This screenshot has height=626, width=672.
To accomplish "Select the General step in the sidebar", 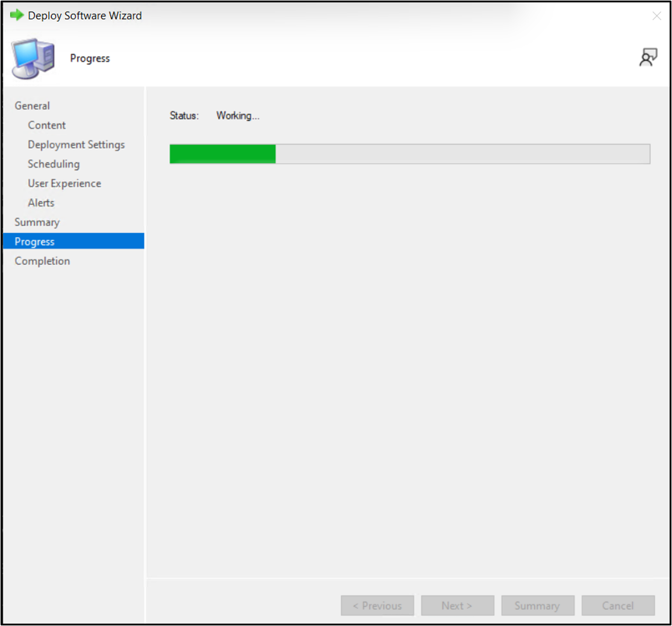I will point(32,106).
